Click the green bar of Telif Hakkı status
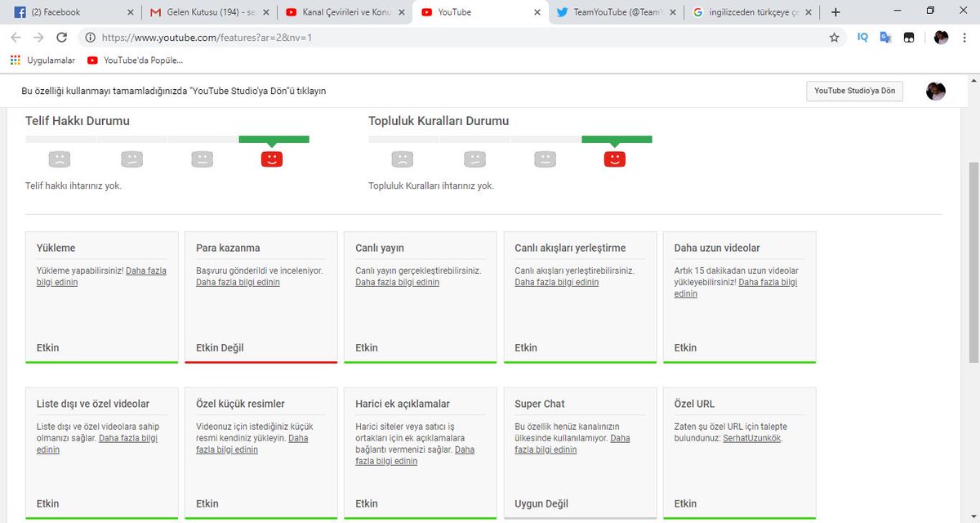 [274, 139]
